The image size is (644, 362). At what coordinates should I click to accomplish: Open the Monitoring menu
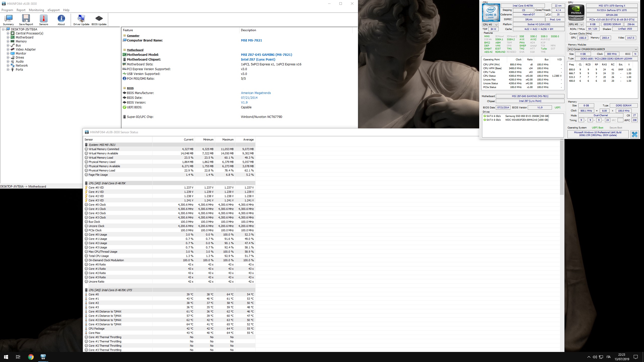36,10
